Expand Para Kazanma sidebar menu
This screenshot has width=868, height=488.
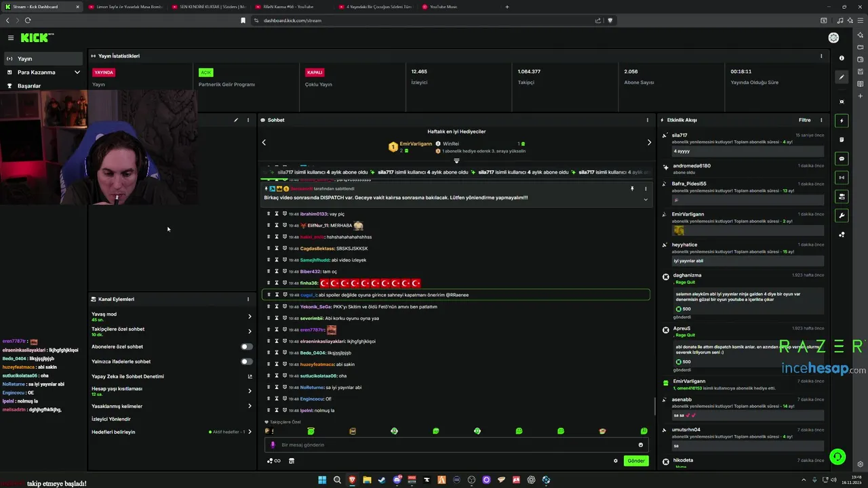[x=77, y=73]
